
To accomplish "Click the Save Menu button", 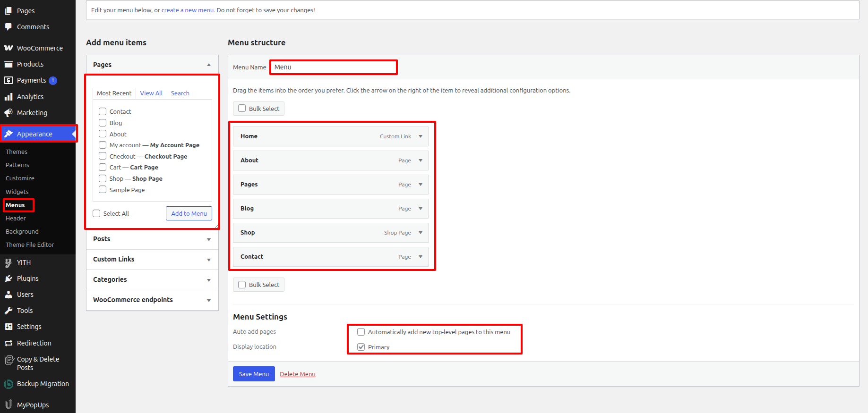I will pyautogui.click(x=254, y=374).
